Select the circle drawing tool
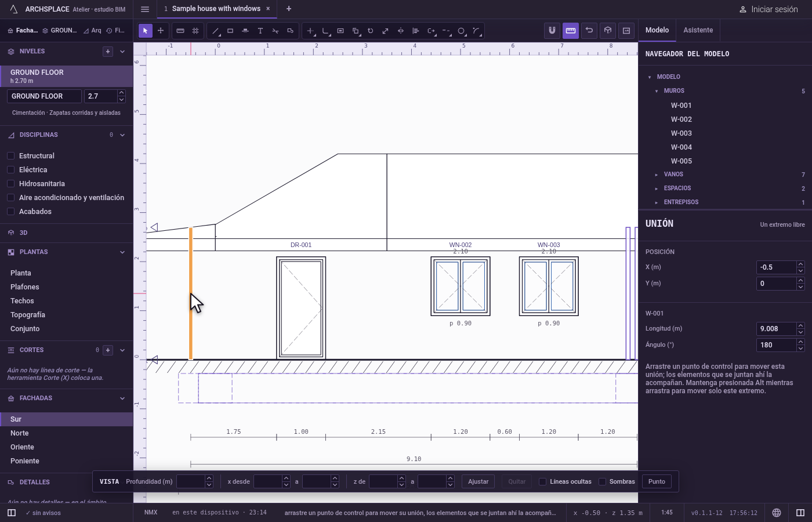The image size is (812, 522). [461, 31]
